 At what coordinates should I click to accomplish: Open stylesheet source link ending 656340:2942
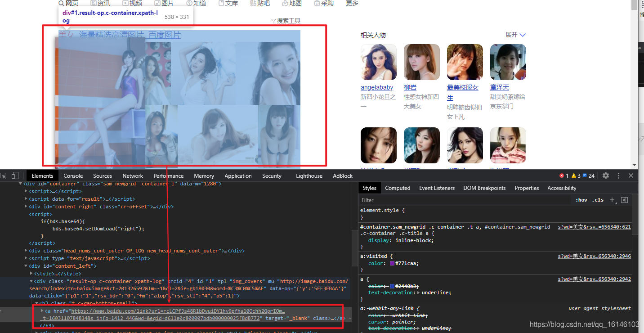[x=595, y=279]
